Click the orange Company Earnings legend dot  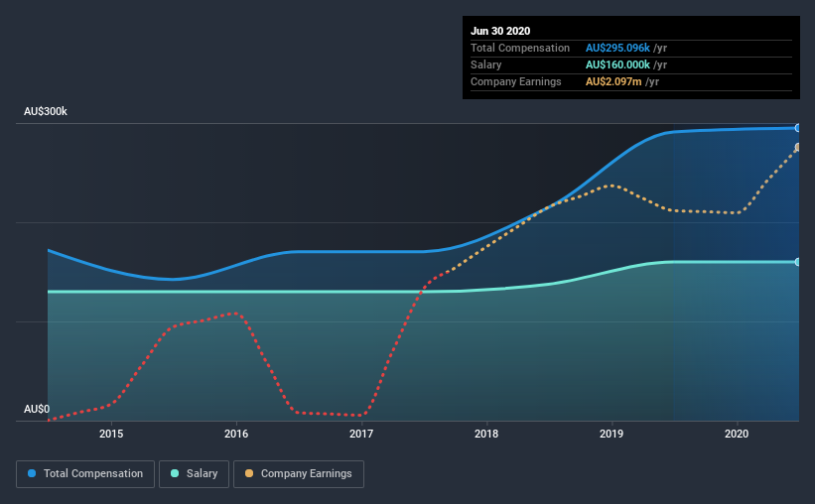pyautogui.click(x=249, y=473)
